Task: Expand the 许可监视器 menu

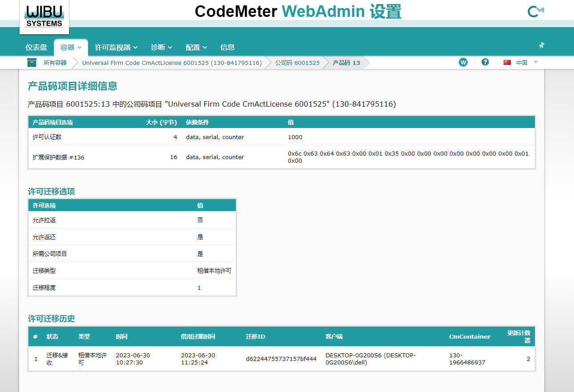Action: 116,47
